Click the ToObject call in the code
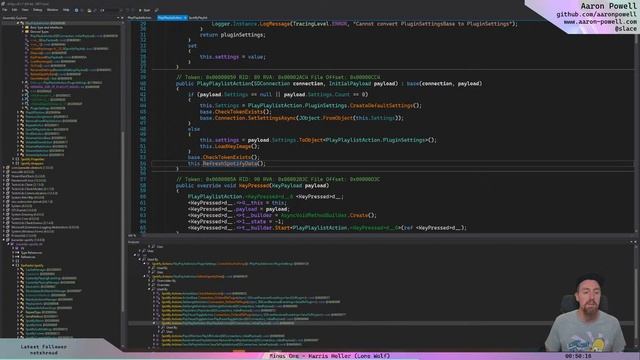 coord(311,140)
